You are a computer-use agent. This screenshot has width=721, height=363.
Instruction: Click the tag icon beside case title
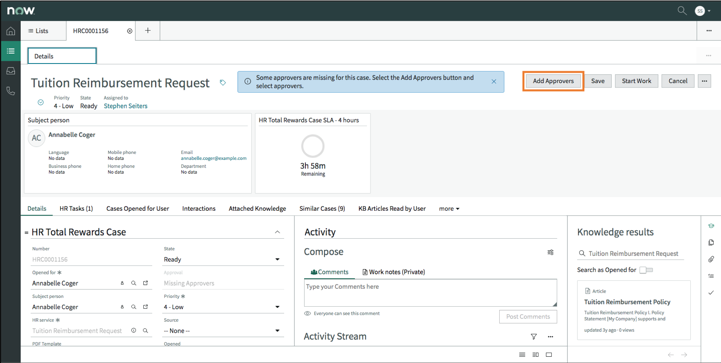[x=223, y=83]
